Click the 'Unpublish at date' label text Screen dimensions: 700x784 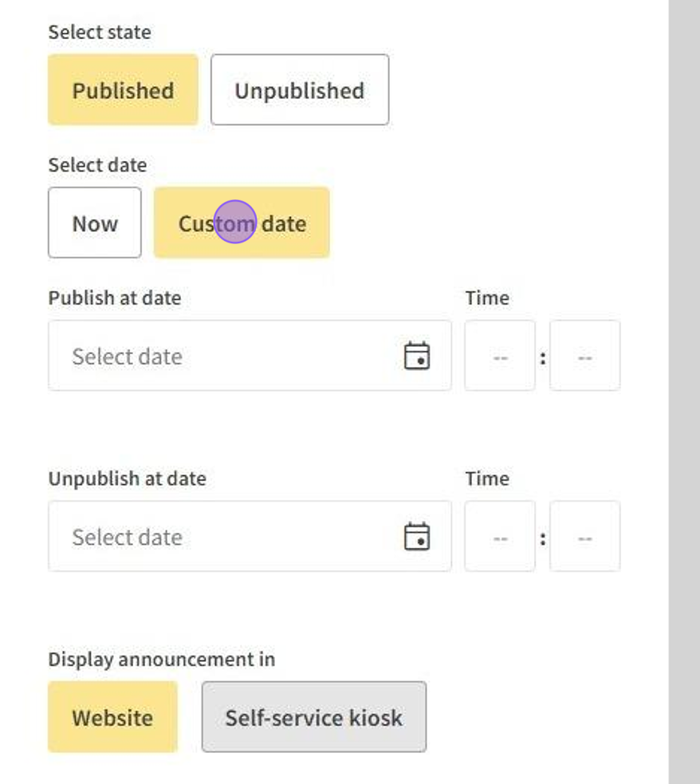point(127,479)
